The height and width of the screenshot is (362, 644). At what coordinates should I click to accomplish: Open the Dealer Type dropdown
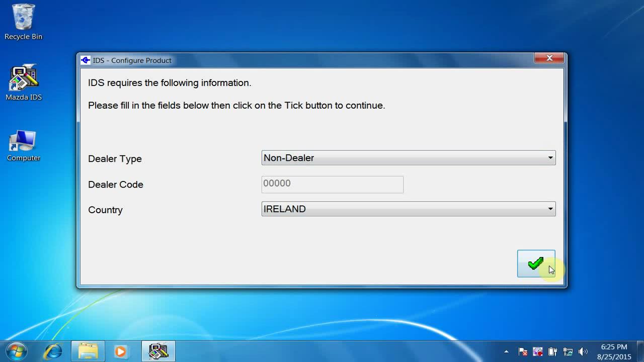(409, 158)
